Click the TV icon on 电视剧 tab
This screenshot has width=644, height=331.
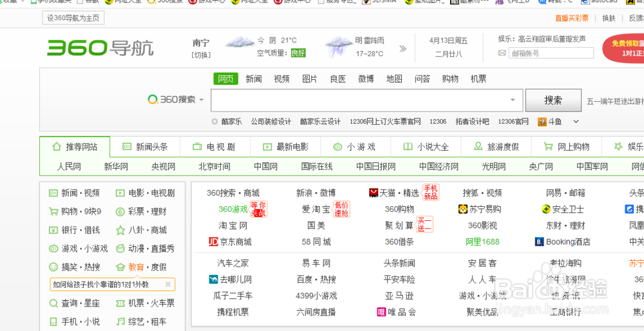pos(198,147)
